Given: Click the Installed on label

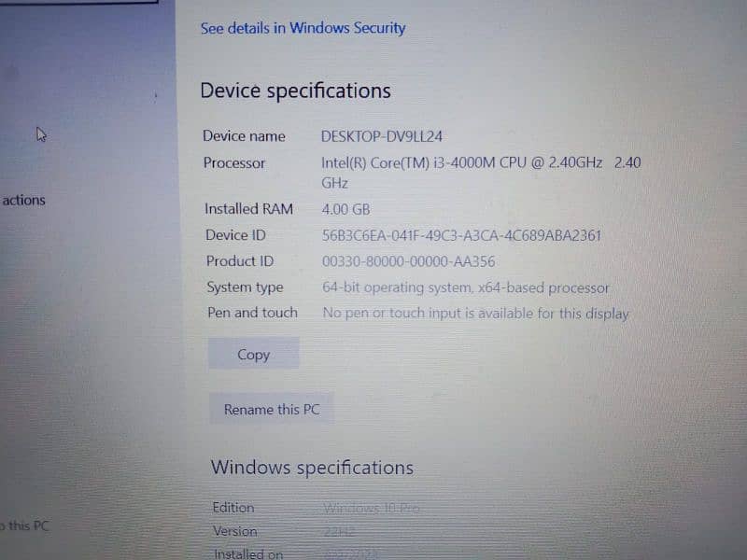Looking at the screenshot, I should pos(248,553).
